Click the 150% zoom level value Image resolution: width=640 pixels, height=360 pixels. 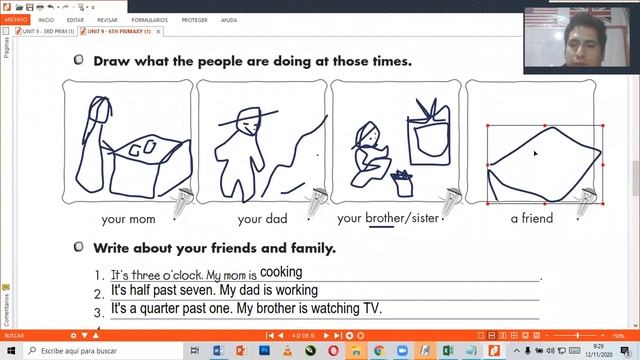point(618,336)
